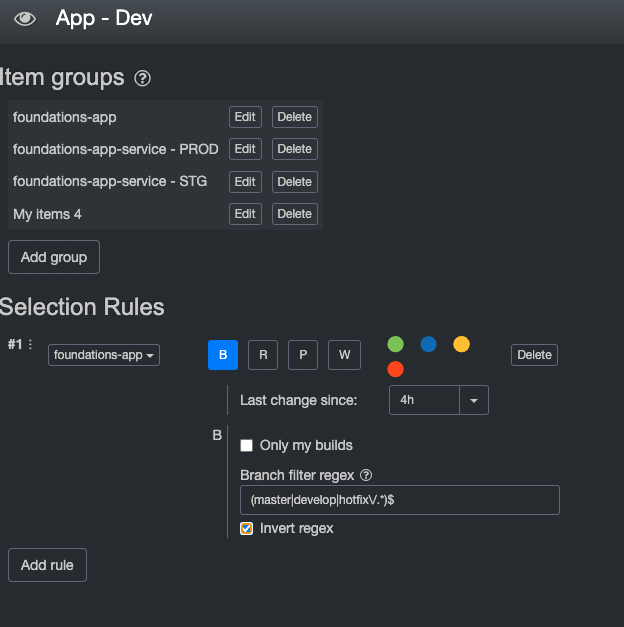This screenshot has height=627, width=624.
Task: Toggle the green status circle
Action: click(396, 344)
